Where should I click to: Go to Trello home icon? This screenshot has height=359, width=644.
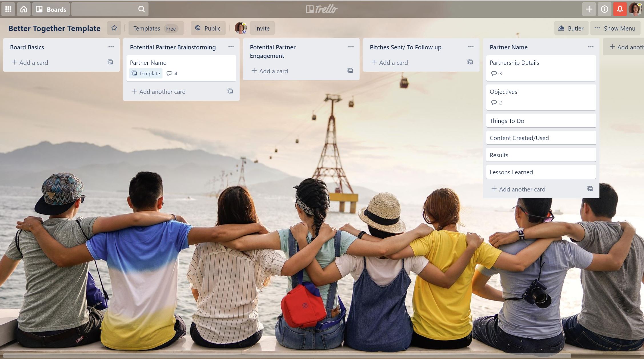(24, 9)
